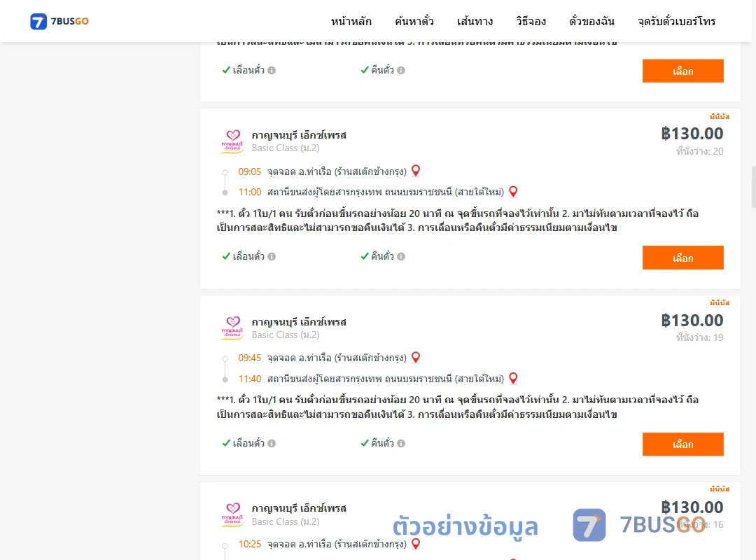
Task: Click ฿130.00 price in the 09:45 card
Action: [692, 321]
